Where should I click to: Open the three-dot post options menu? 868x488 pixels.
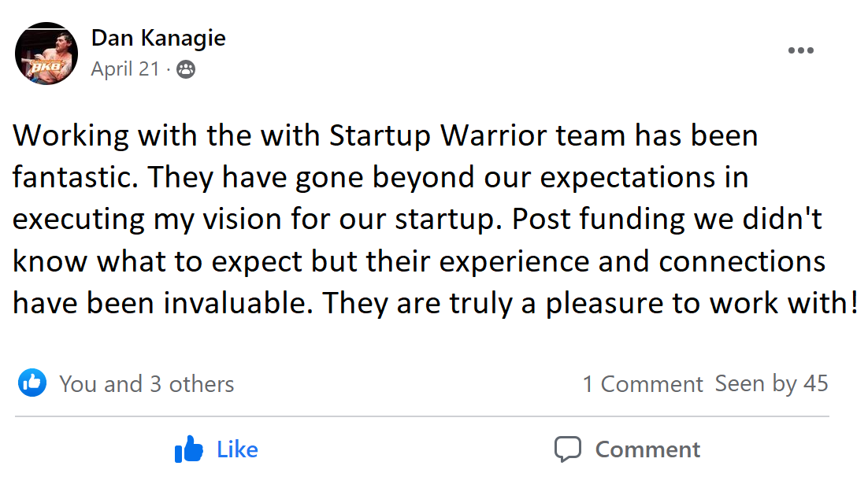coord(800,51)
